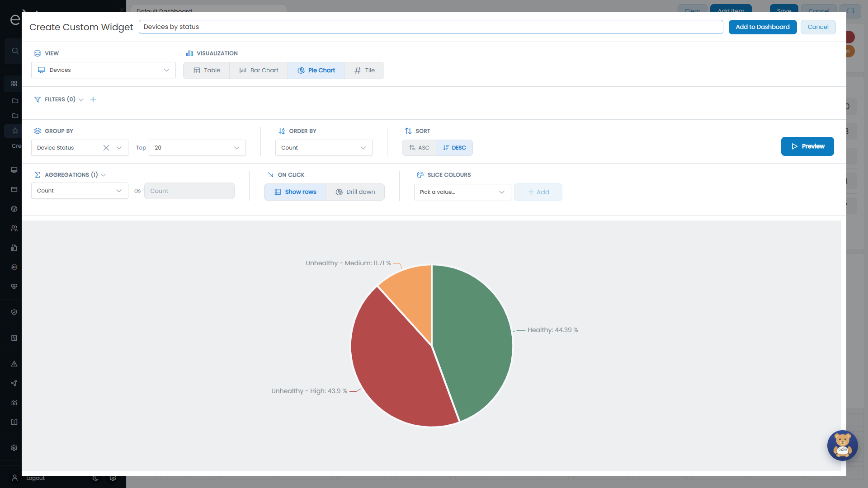Select Drill down on click option

pyautogui.click(x=355, y=192)
